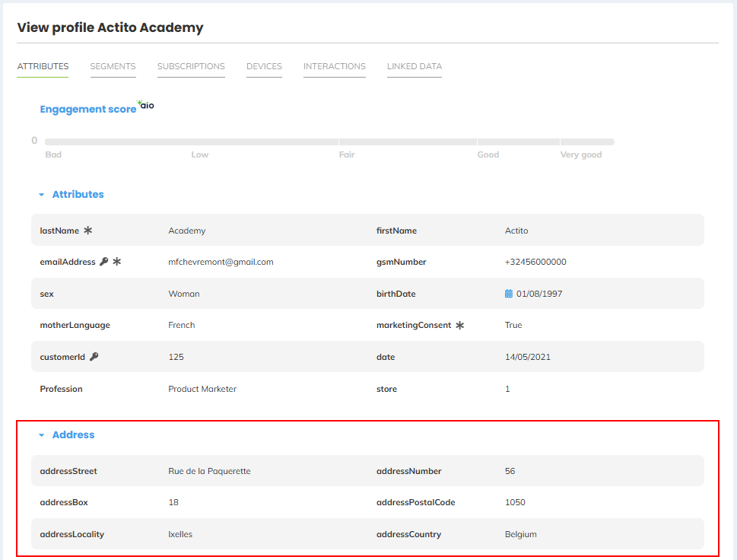Click the 'Good' scale label
This screenshot has height=560, width=737.
click(488, 154)
